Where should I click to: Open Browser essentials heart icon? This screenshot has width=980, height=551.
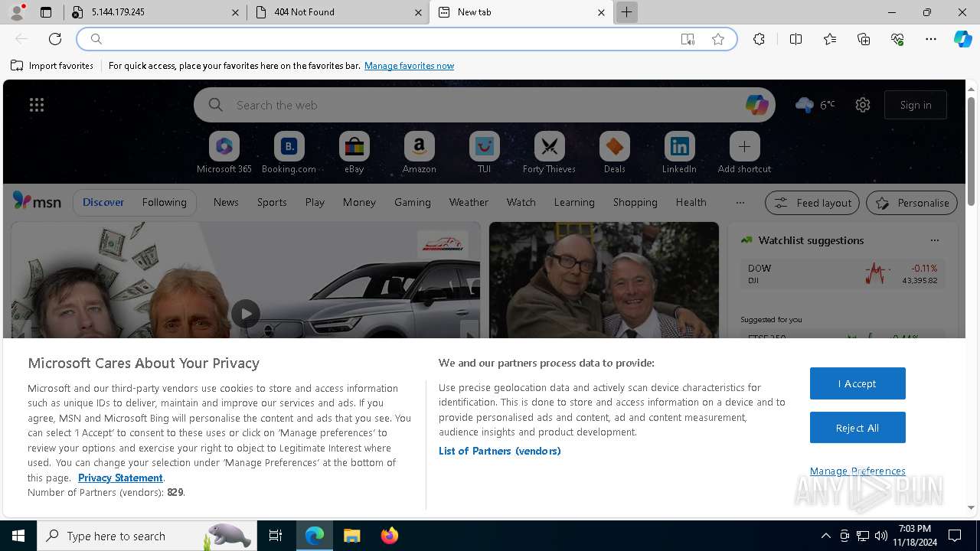(897, 39)
